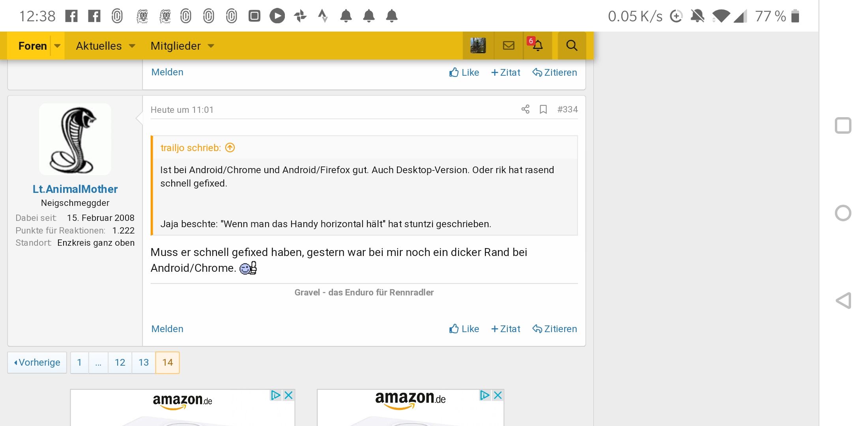Open the right amazon.de advertisement

click(x=410, y=408)
